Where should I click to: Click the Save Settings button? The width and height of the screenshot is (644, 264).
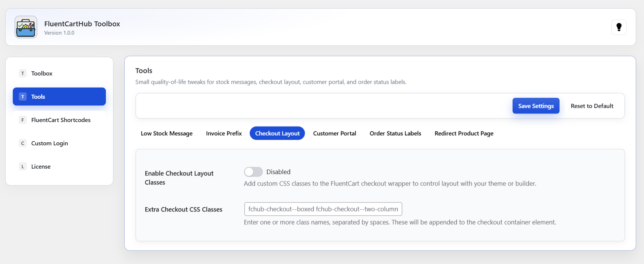535,106
